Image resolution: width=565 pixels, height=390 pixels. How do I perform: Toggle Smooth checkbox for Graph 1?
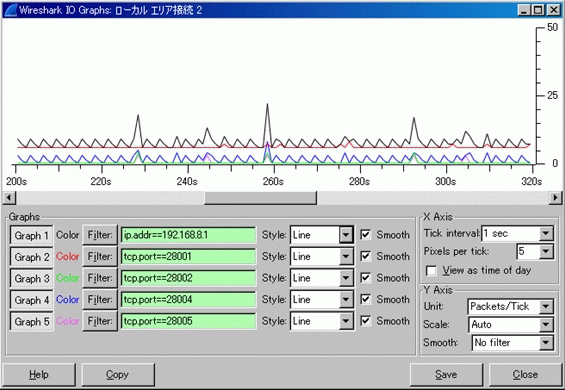tap(365, 235)
